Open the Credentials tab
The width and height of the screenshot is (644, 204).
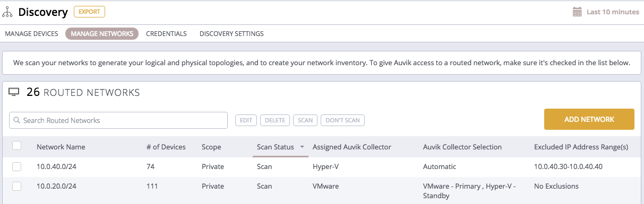(166, 33)
